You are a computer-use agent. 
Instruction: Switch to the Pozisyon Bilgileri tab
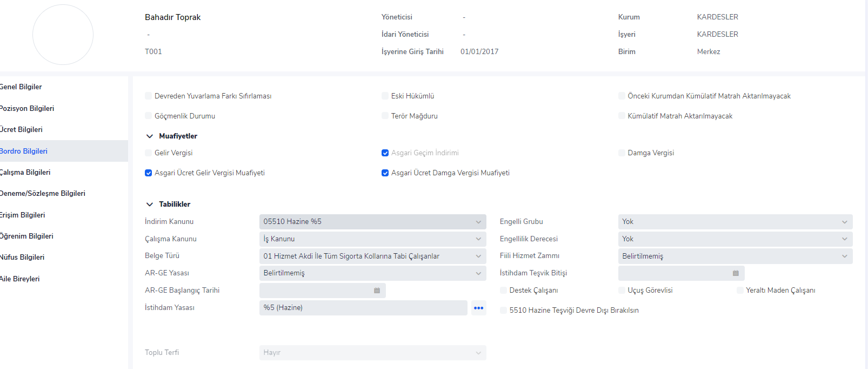pyautogui.click(x=27, y=109)
